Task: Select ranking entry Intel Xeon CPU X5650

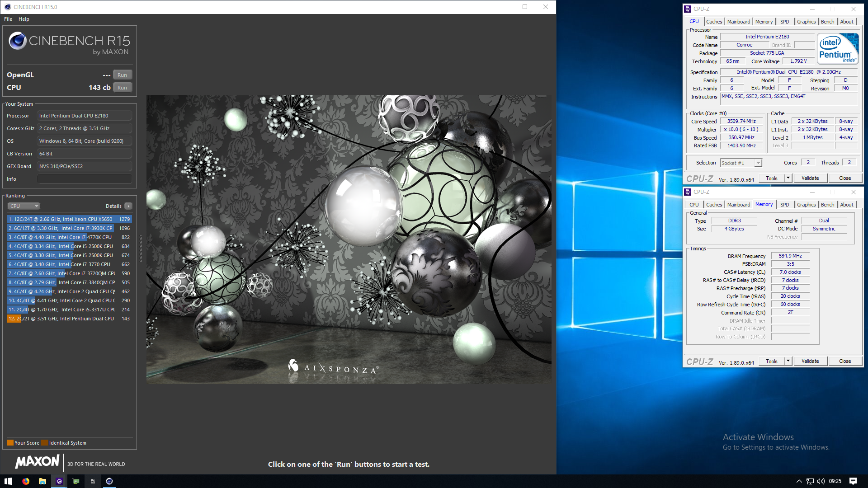Action: (x=69, y=219)
